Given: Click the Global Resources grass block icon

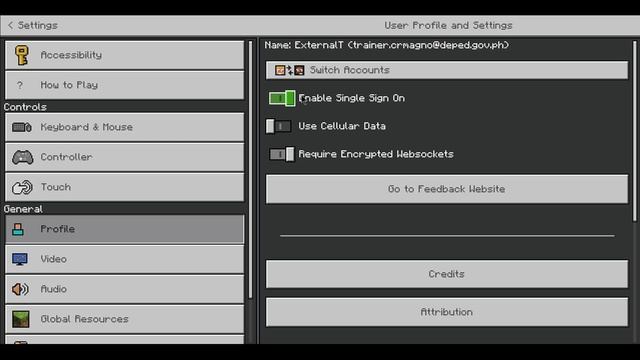Looking at the screenshot, I should pos(21,319).
